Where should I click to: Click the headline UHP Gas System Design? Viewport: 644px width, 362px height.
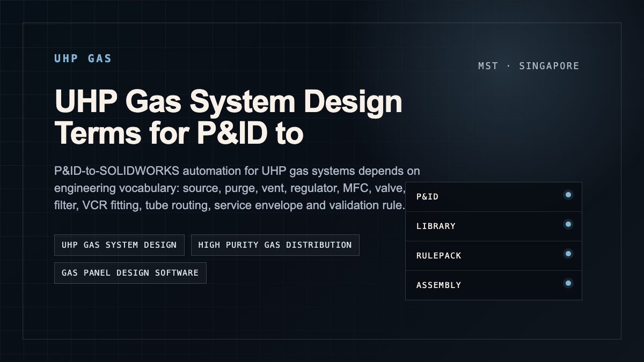click(x=229, y=117)
